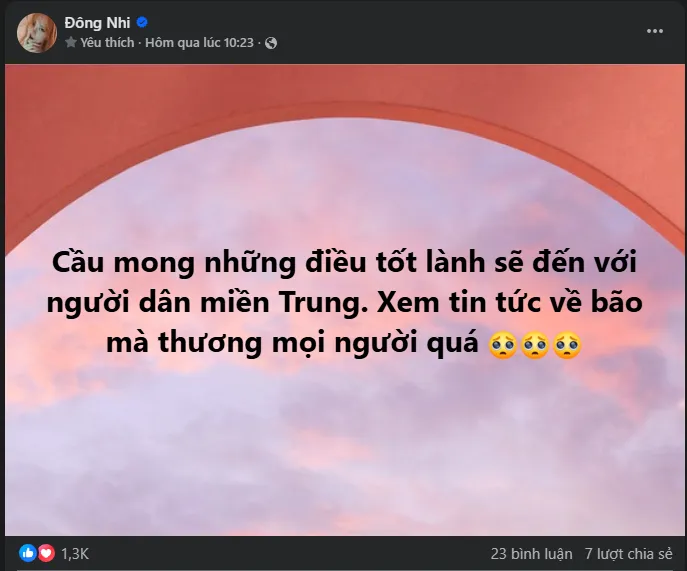The width and height of the screenshot is (687, 571).
Task: Click Đông Nhi's profile avatar
Action: click(x=37, y=33)
